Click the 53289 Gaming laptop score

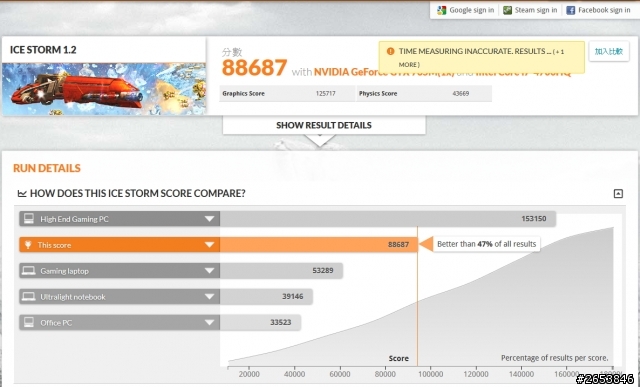pyautogui.click(x=323, y=270)
